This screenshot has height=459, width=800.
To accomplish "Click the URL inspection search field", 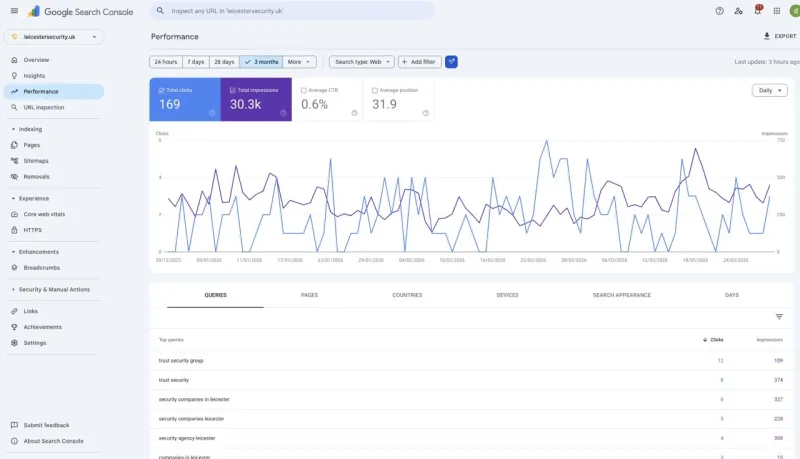I will pyautogui.click(x=292, y=11).
